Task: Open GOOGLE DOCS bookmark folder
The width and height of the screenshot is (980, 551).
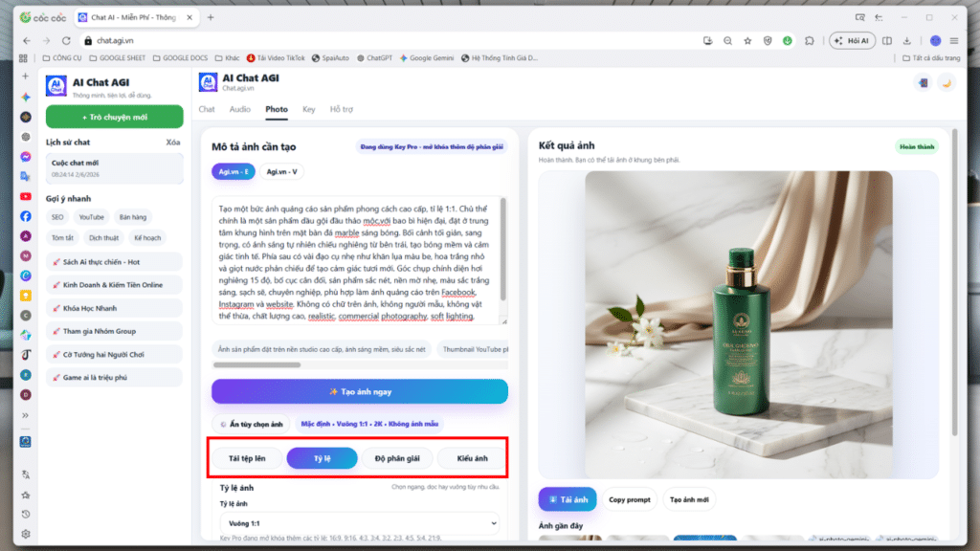Action: point(180,58)
